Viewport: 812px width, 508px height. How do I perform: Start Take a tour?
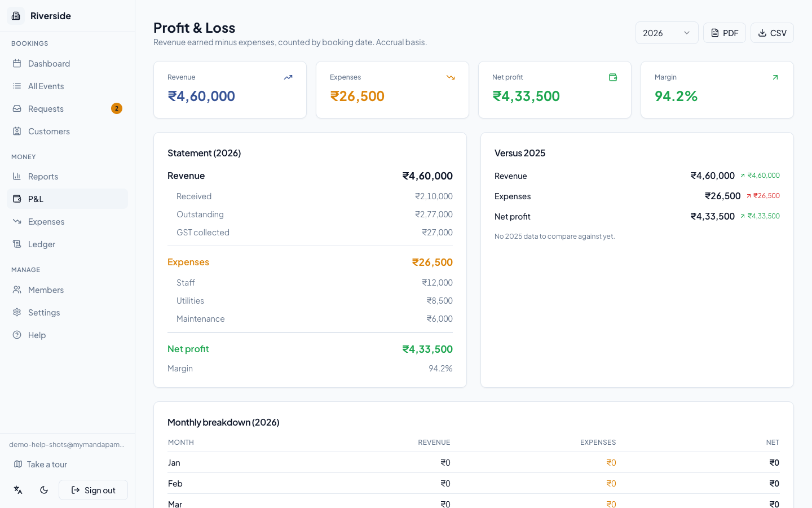(x=67, y=464)
